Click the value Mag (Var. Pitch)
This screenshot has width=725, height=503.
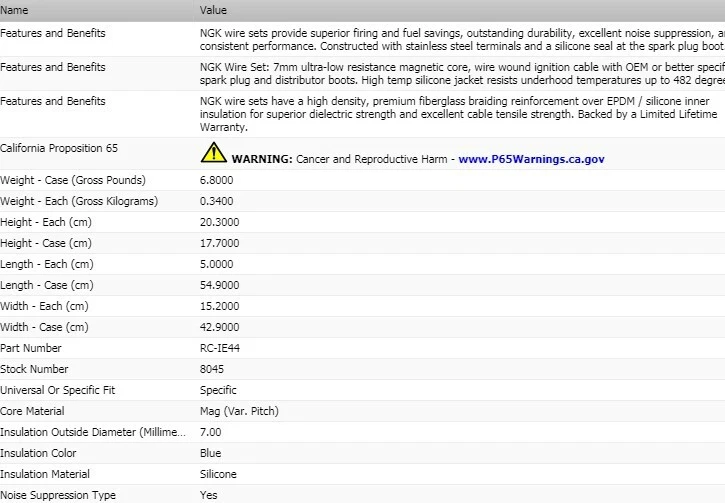point(239,411)
